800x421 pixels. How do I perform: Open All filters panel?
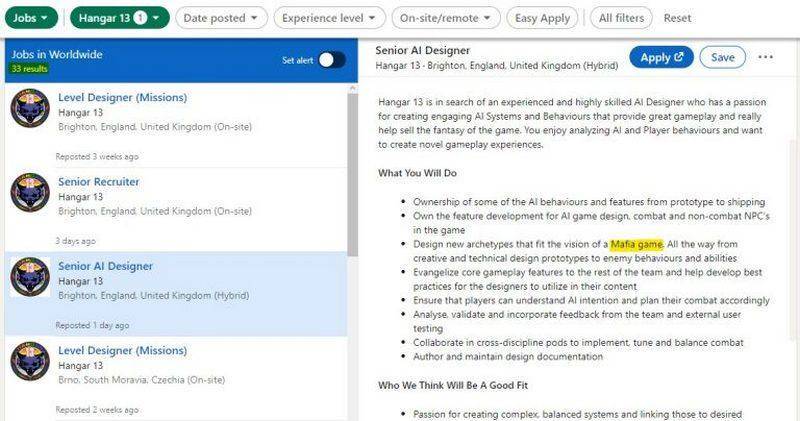pos(621,18)
